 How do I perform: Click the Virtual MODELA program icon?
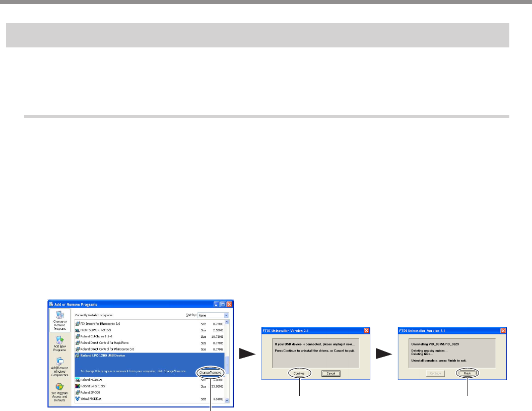pos(78,399)
